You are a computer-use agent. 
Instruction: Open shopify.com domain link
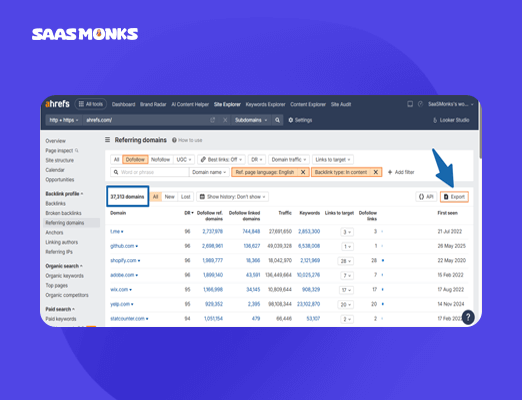pyautogui.click(x=123, y=260)
